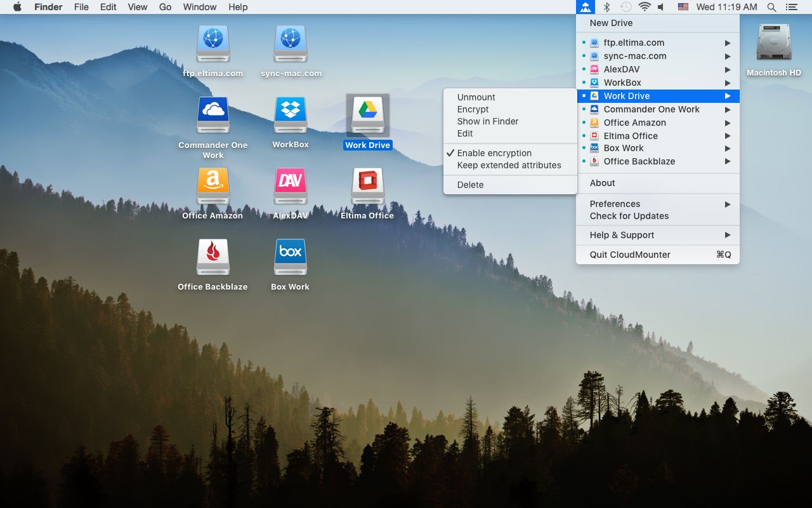Screen dimensions: 812x508
Task: Enable Keep extended attributes option
Action: pyautogui.click(x=510, y=165)
